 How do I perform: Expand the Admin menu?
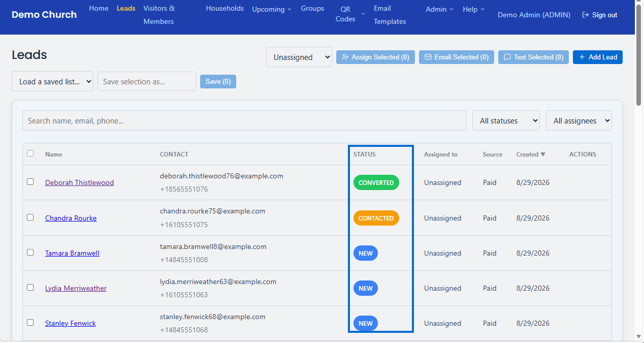coord(440,9)
